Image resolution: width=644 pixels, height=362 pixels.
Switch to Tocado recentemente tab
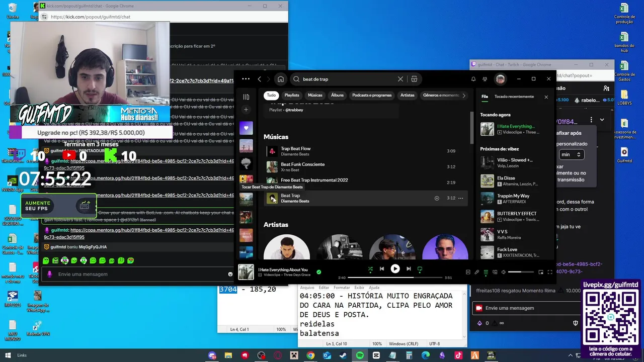click(514, 97)
